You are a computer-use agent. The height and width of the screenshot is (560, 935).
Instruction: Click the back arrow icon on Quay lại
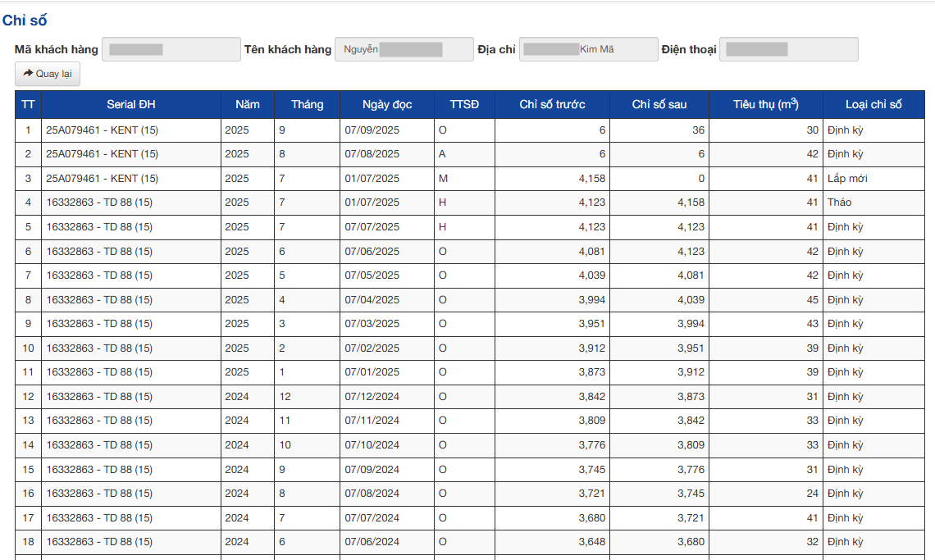pyautogui.click(x=27, y=74)
